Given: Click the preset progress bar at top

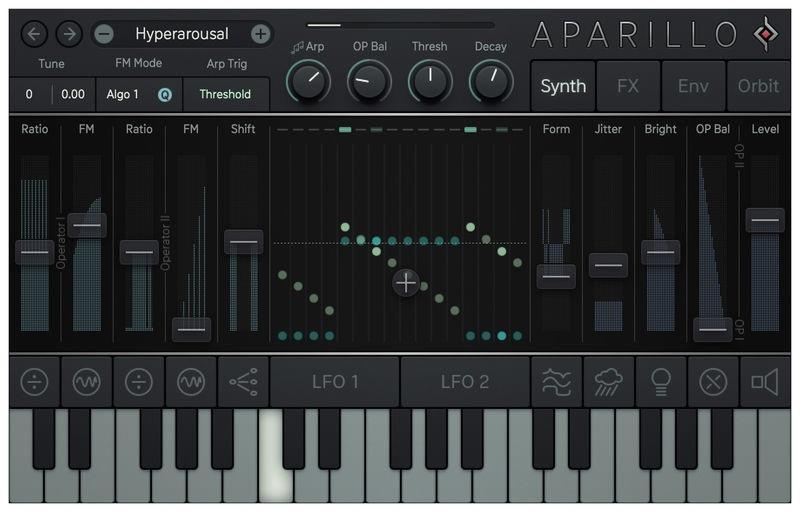Looking at the screenshot, I should pos(401,24).
